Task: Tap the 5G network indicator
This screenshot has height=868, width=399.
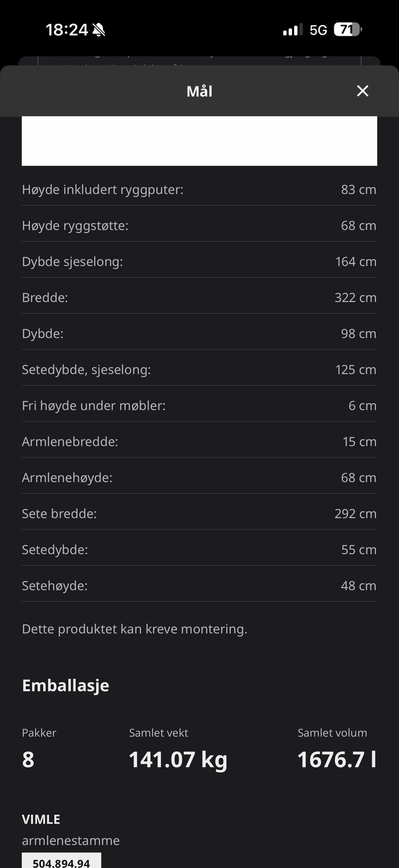Action: pyautogui.click(x=318, y=30)
